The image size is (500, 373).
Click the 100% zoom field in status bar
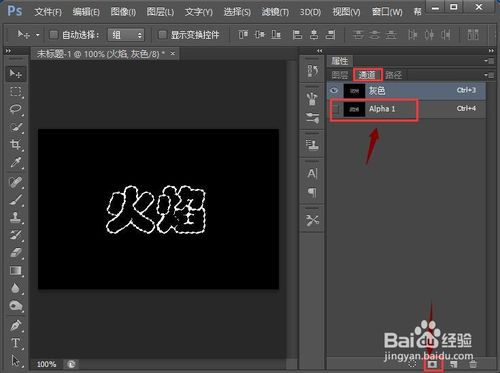(46, 364)
